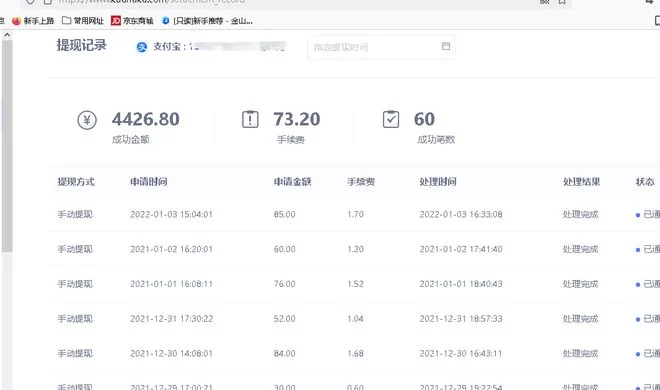The width and height of the screenshot is (660, 390).
Task: Click the 提现方式 column header
Action: (x=76, y=182)
